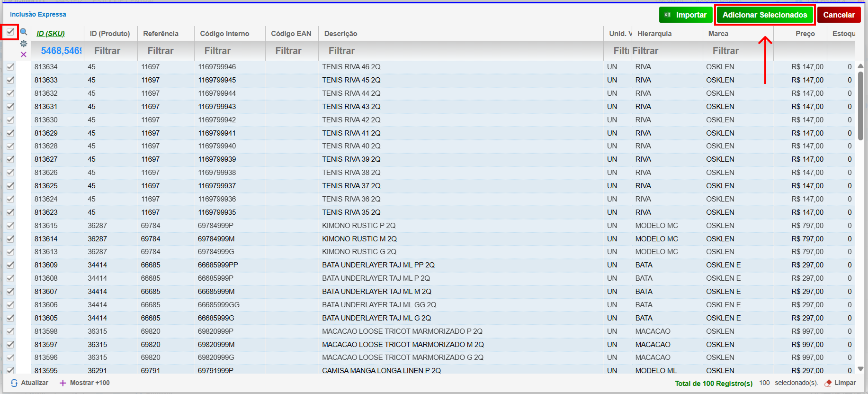Click the purple X clear-filters icon
This screenshot has height=394, width=868.
pos(23,55)
